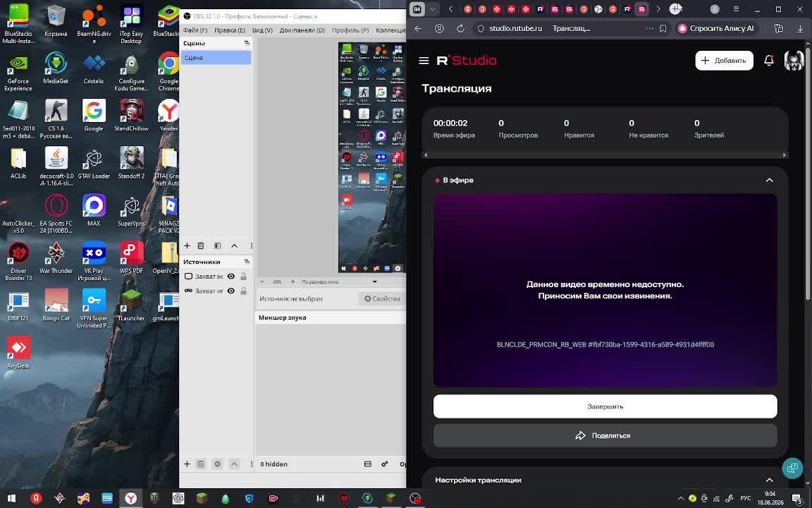Collapse the В эфире section
Viewport: 812px width, 508px height.
click(x=769, y=180)
